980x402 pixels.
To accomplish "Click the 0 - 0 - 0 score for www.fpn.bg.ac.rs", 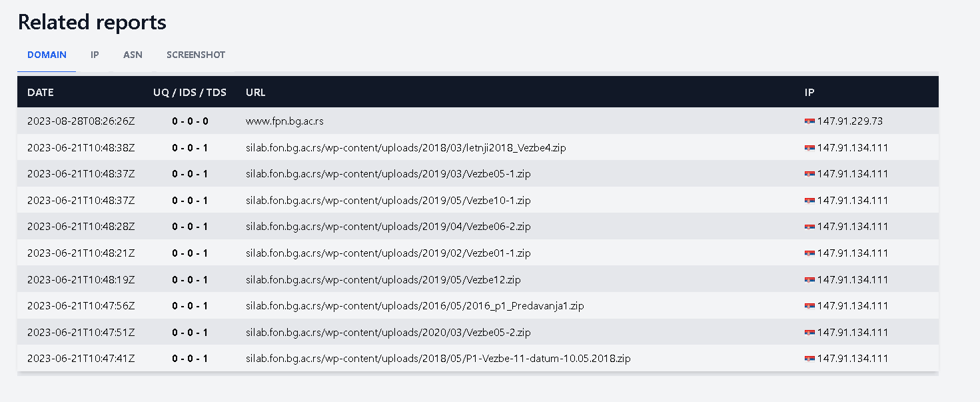I will (190, 121).
